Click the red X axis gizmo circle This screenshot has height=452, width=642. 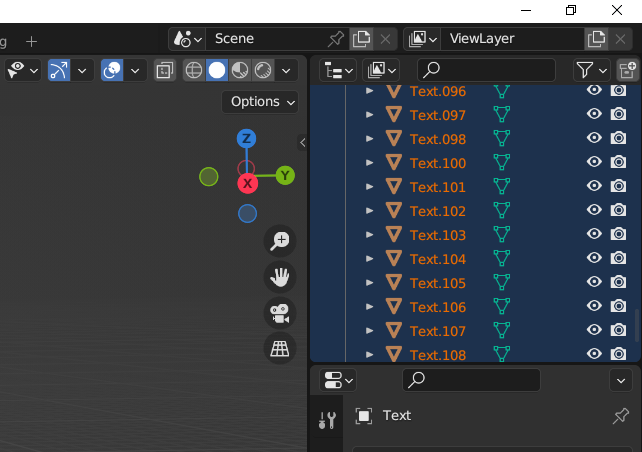coord(248,183)
